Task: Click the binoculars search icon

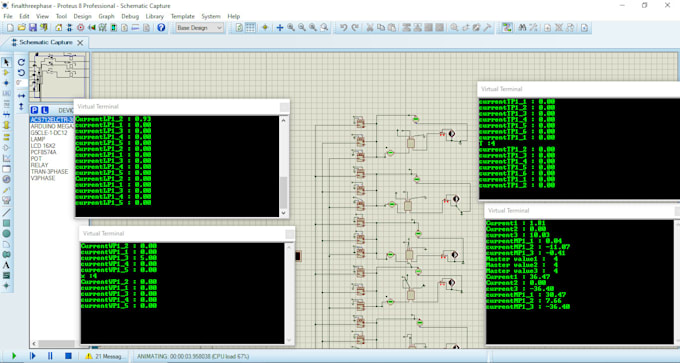Action: pyautogui.click(x=522, y=28)
